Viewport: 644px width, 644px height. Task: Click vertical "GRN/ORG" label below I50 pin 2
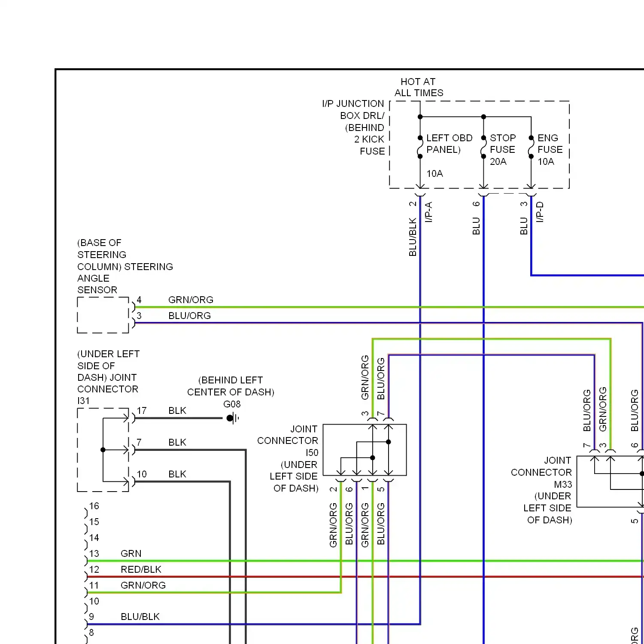click(333, 525)
